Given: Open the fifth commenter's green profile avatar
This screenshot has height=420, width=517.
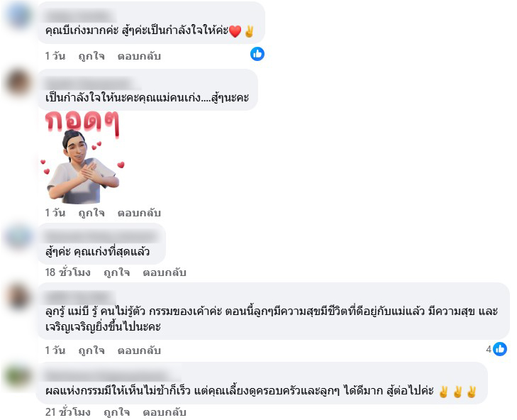Looking at the screenshot, I should pyautogui.click(x=18, y=376).
